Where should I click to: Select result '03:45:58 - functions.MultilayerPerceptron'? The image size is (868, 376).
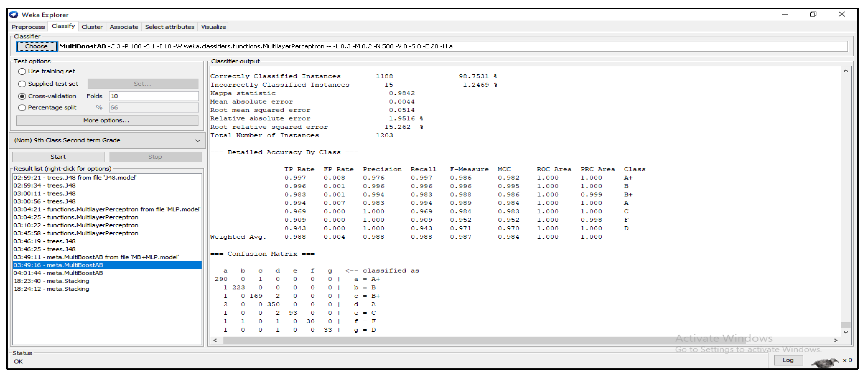point(107,234)
